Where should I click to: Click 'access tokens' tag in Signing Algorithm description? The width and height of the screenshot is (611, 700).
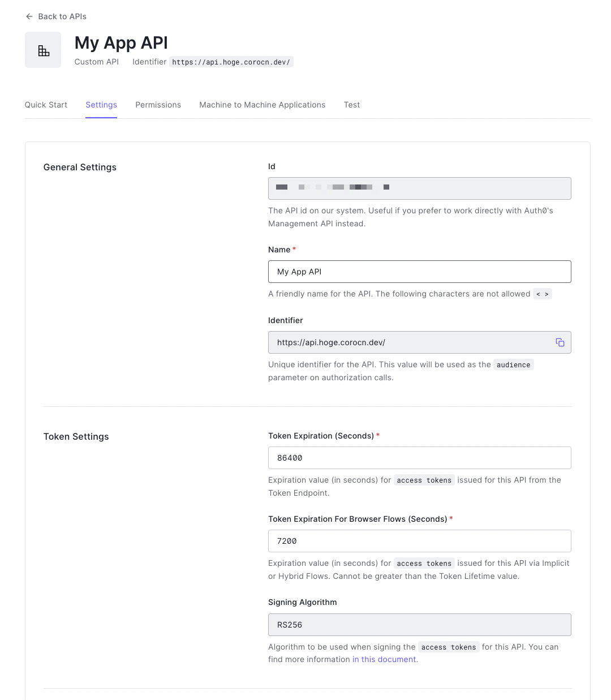click(449, 647)
